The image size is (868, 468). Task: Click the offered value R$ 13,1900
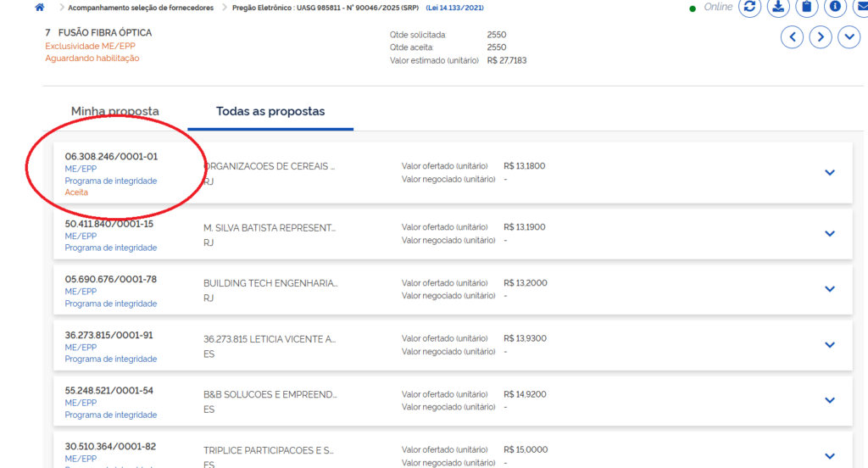pyautogui.click(x=524, y=227)
